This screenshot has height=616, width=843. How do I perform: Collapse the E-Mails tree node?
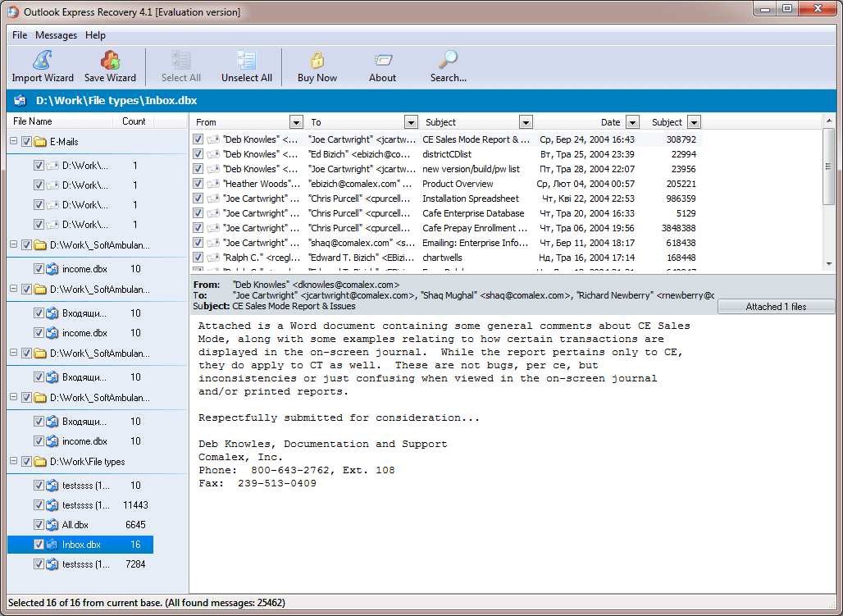click(x=14, y=142)
